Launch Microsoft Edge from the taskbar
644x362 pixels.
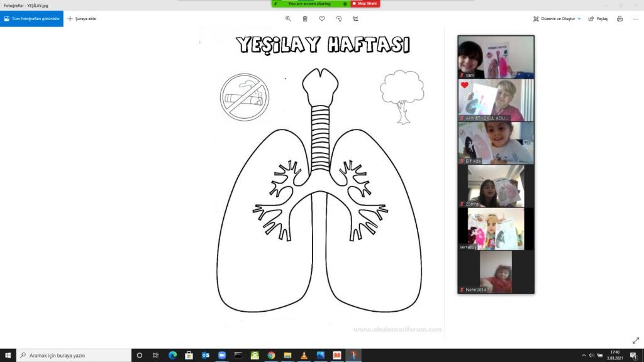pyautogui.click(x=172, y=355)
